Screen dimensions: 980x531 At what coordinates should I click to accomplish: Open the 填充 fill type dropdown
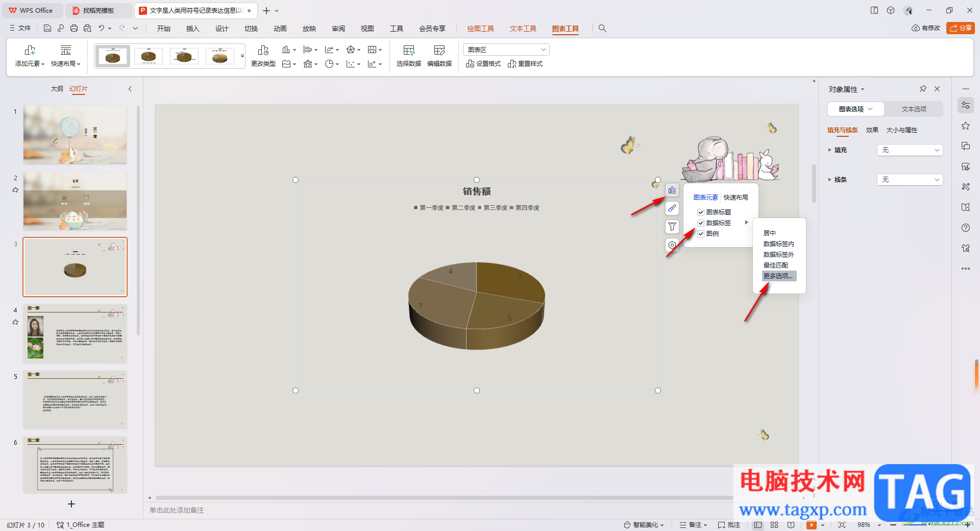[x=910, y=150]
